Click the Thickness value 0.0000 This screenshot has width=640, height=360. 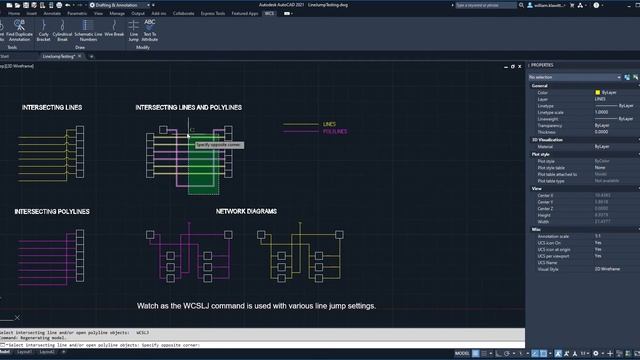pyautogui.click(x=601, y=132)
